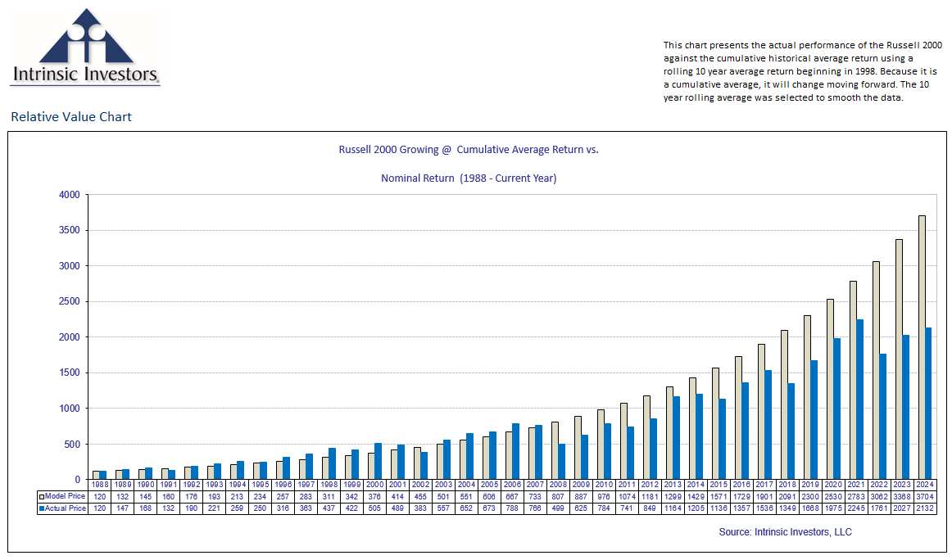This screenshot has height=560, width=952.
Task: Click the 3368 Model Price cell
Action: [x=902, y=496]
